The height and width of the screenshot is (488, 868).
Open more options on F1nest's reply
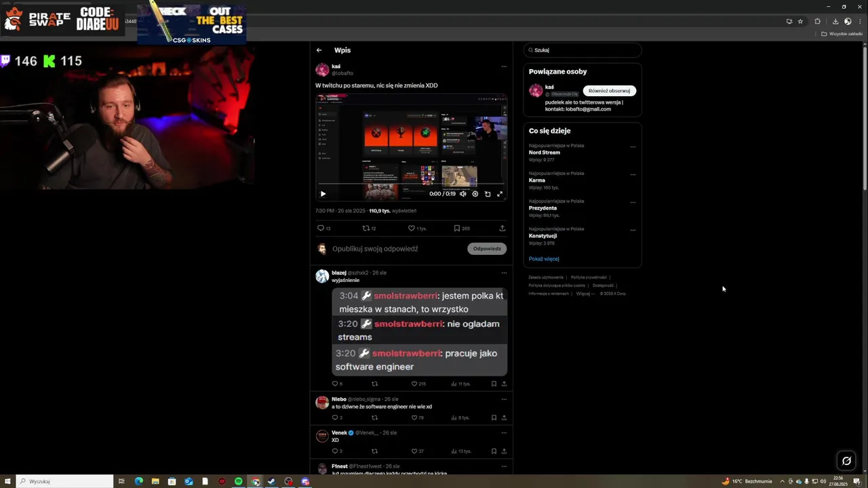[x=504, y=466]
